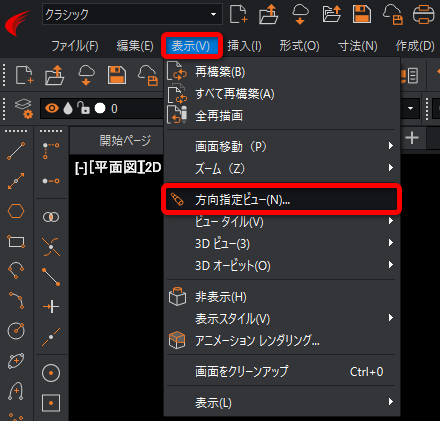Open the 挿入(I) menu

click(x=244, y=46)
